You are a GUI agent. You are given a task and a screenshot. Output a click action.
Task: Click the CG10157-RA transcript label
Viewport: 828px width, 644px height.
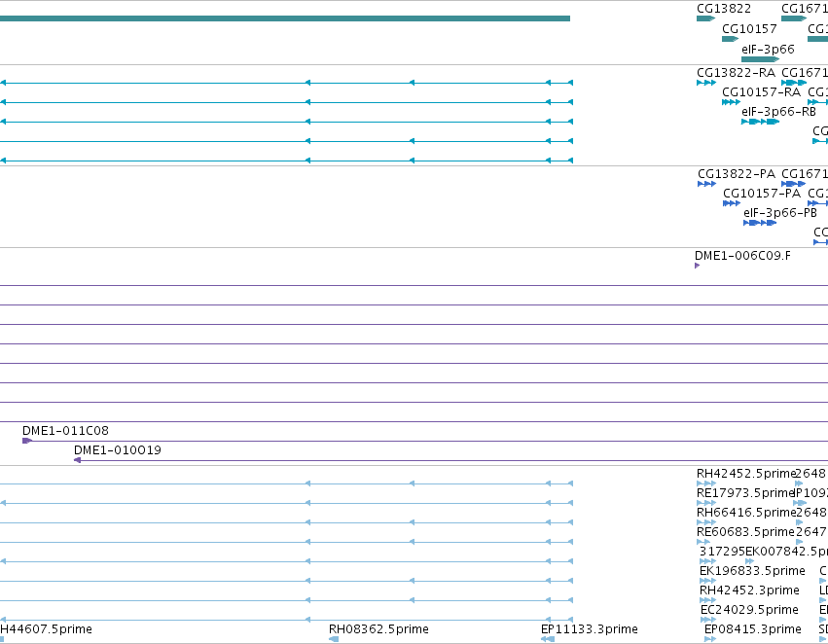pos(761,92)
